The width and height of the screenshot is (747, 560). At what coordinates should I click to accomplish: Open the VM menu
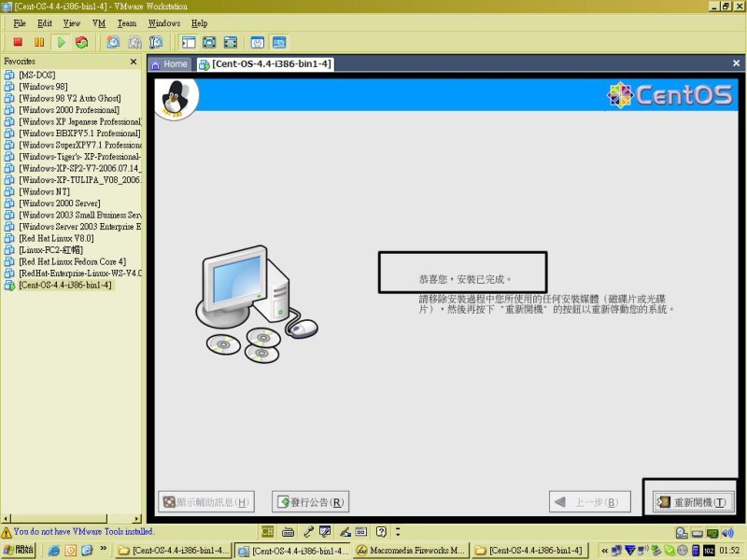[99, 22]
